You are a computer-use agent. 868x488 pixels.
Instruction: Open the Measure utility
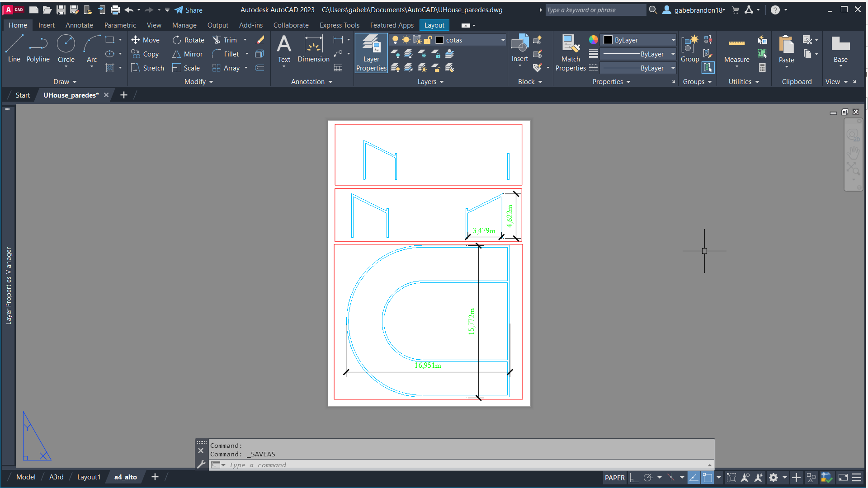pos(736,48)
